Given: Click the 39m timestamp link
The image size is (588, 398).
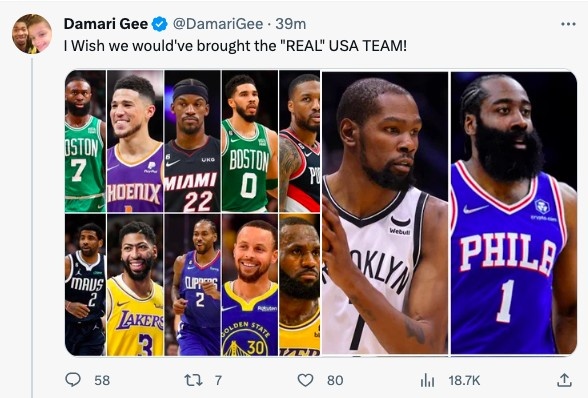Looking at the screenshot, I should coord(291,24).
